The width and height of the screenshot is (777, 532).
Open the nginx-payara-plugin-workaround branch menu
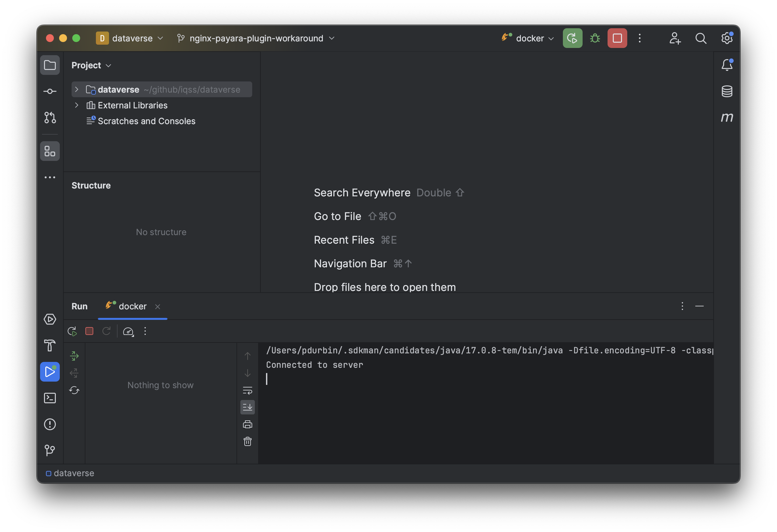pyautogui.click(x=256, y=38)
